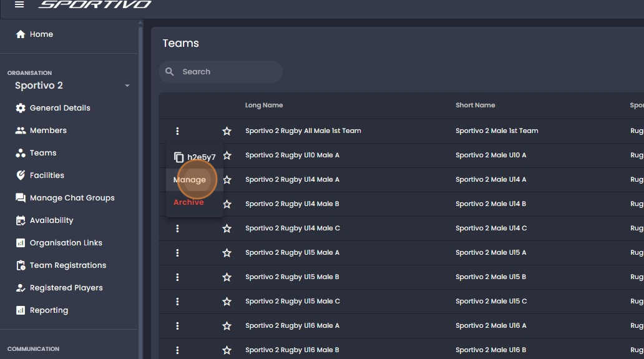Open the Team Registrations page
The image size is (644, 359).
(68, 265)
